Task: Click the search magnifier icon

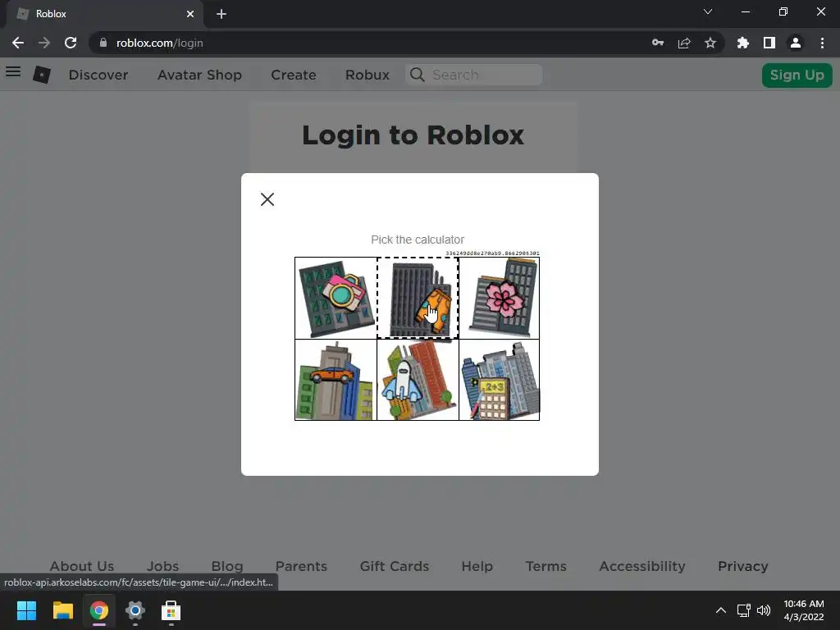Action: click(x=418, y=75)
